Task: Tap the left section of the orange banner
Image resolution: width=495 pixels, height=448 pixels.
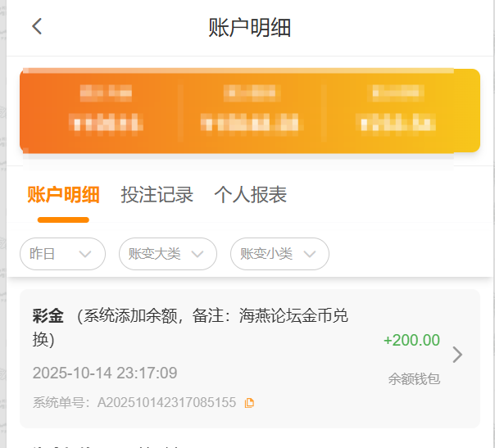Action: 107,111
